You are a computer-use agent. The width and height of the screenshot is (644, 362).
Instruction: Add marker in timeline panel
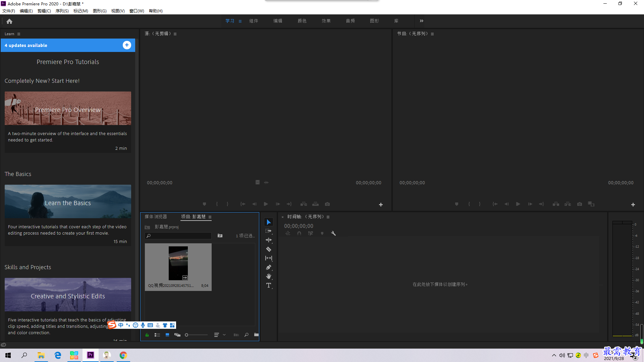[322, 233]
